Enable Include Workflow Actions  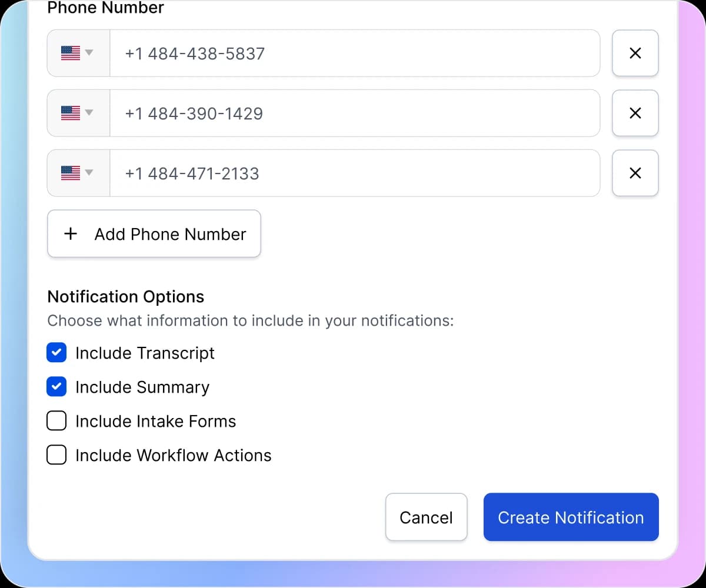[x=56, y=455]
